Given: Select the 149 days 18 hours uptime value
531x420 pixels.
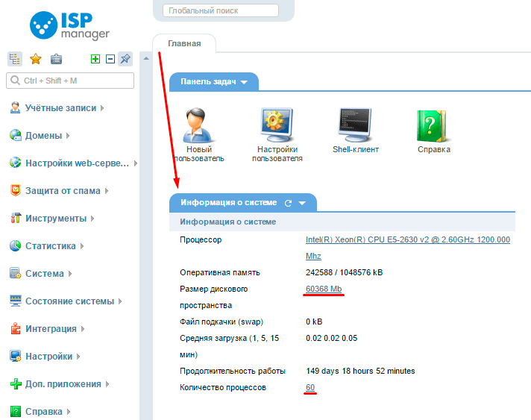Looking at the screenshot, I should pyautogui.click(x=360, y=371).
